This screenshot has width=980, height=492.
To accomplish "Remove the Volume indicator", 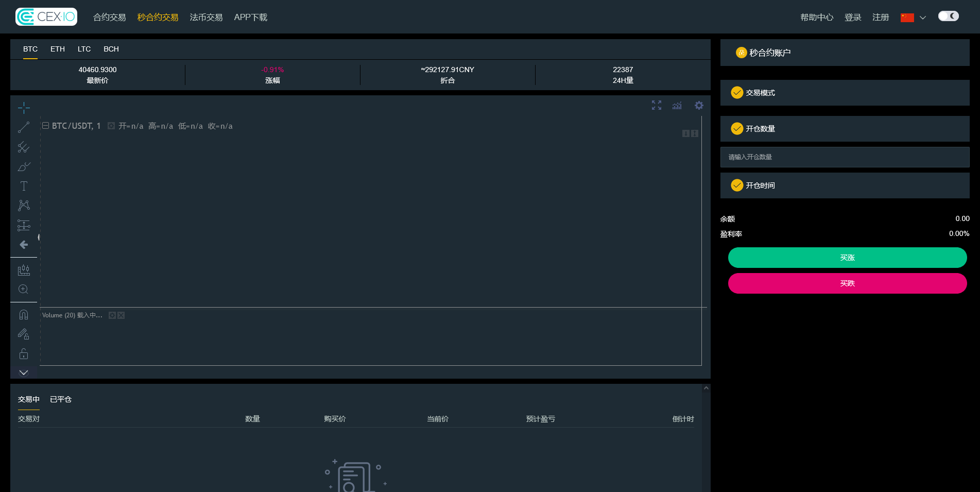I will coord(121,315).
